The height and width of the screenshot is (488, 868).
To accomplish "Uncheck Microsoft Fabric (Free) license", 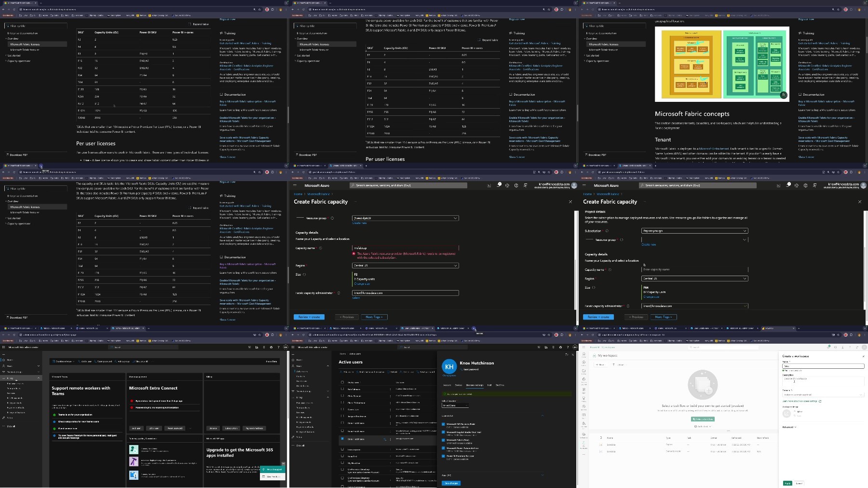I will pyautogui.click(x=443, y=440).
